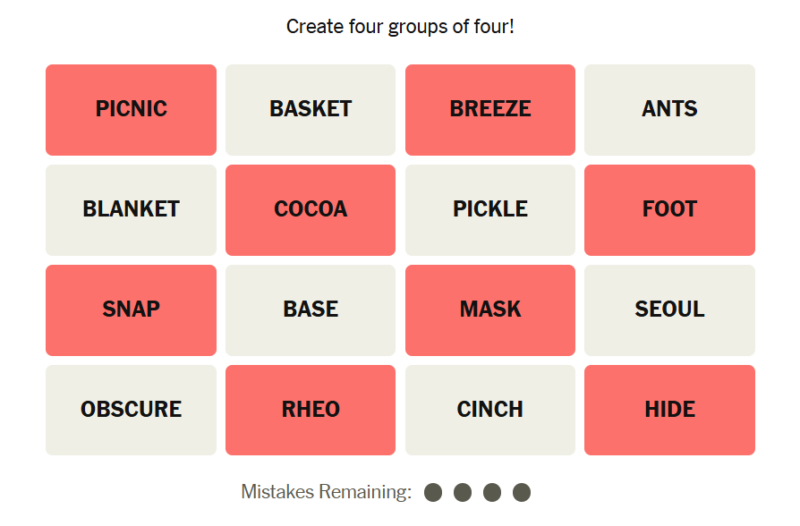Choose the OBSCURE word tile
This screenshot has width=800, height=526.
pyautogui.click(x=131, y=410)
